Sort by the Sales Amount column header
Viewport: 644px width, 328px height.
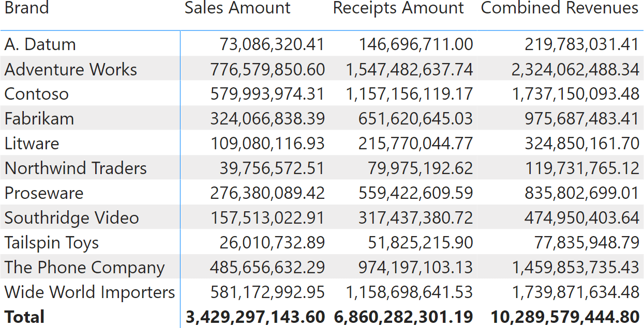(237, 8)
